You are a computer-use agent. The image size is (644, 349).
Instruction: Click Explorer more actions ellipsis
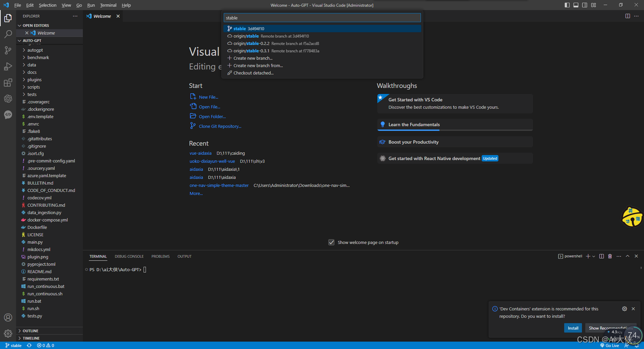tap(75, 16)
